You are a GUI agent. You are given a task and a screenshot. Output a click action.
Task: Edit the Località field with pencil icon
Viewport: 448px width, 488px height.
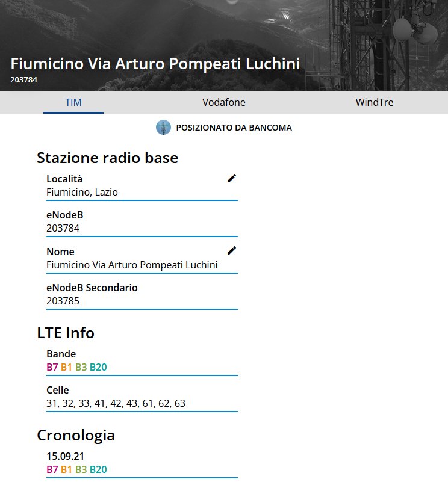[231, 178]
